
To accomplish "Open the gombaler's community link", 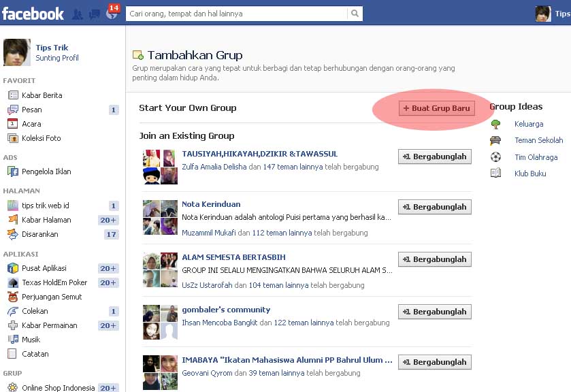I will click(226, 310).
